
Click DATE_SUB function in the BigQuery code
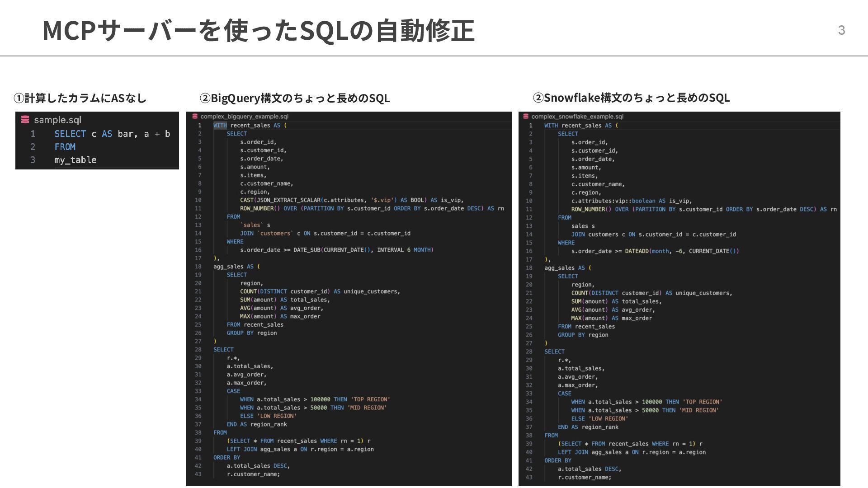307,250
